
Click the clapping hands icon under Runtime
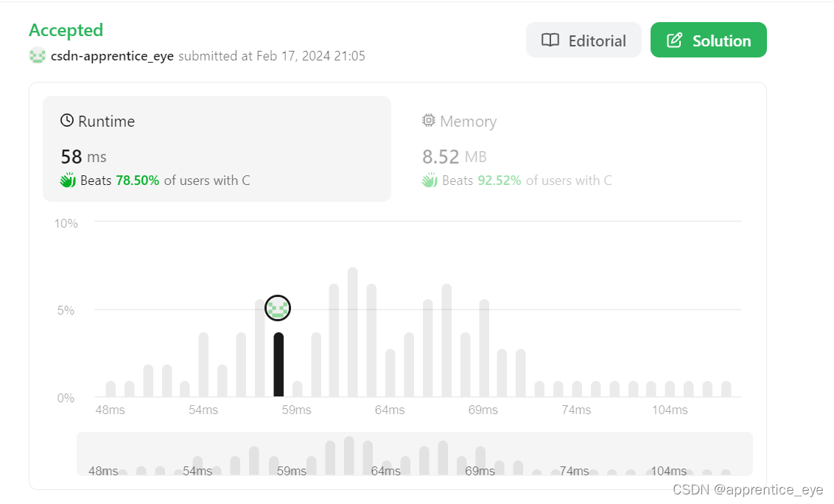pos(68,181)
